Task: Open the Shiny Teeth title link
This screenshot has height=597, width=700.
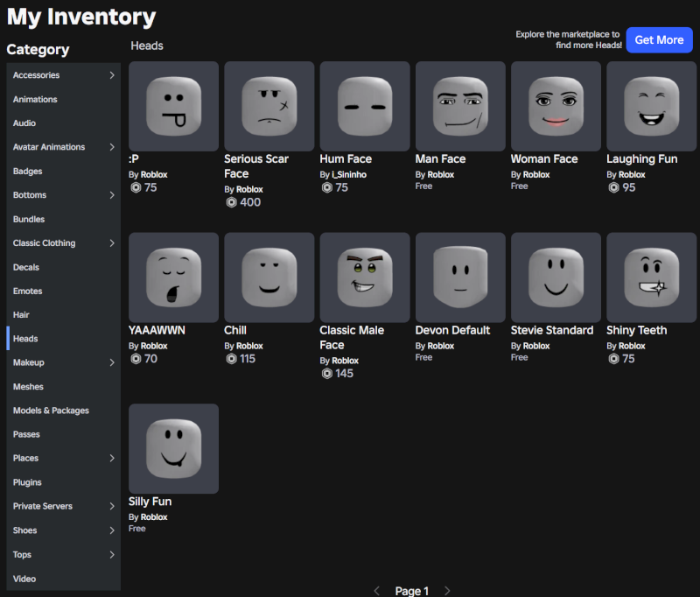Action: click(637, 330)
